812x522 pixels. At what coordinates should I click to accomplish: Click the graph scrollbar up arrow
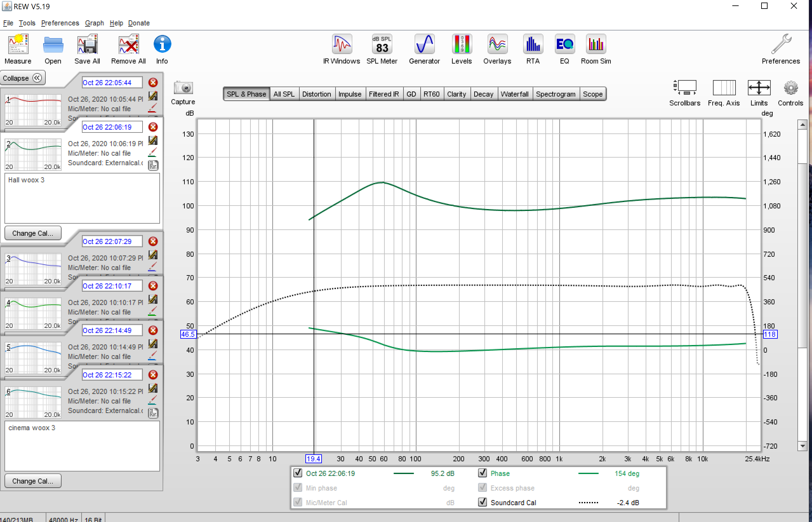point(802,125)
